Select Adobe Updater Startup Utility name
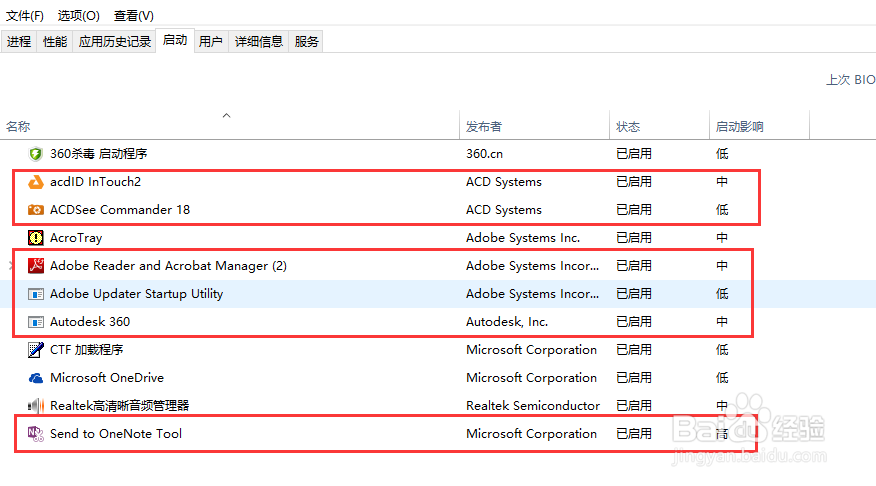 pyautogui.click(x=136, y=294)
